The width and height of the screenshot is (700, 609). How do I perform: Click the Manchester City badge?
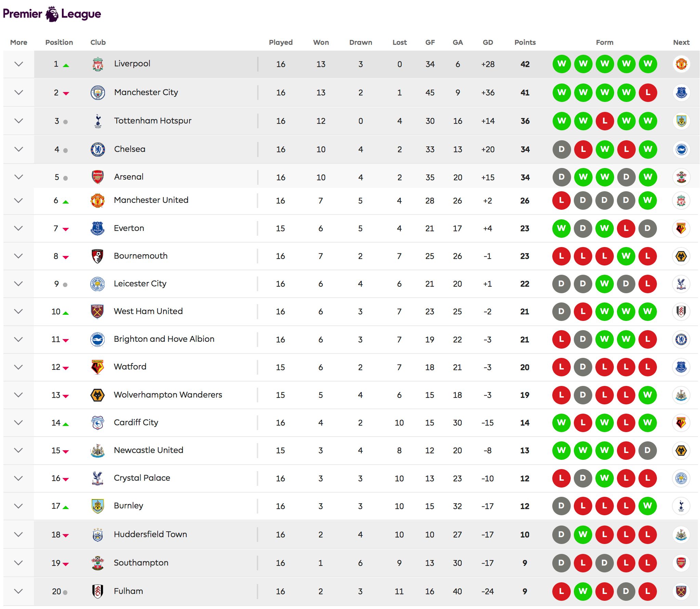(x=98, y=92)
